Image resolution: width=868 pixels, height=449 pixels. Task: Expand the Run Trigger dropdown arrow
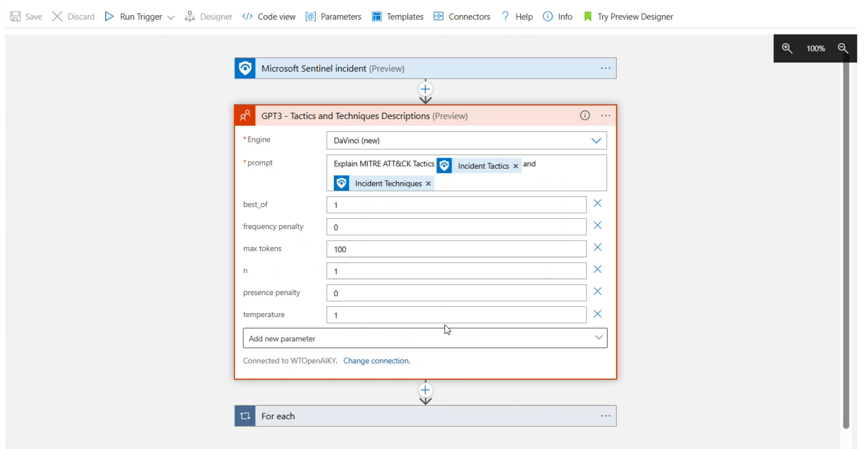tap(171, 17)
